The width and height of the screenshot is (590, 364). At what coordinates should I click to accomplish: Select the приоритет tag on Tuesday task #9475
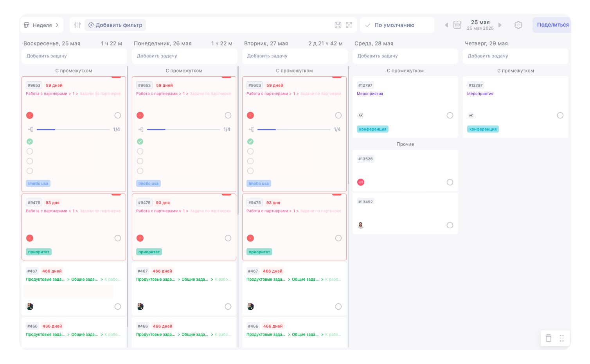pyautogui.click(x=259, y=252)
